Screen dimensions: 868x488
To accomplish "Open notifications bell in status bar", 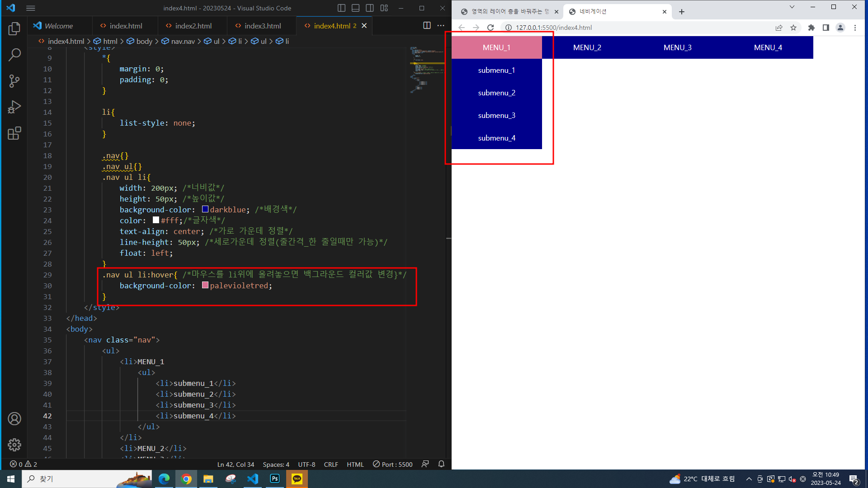I will 441,464.
